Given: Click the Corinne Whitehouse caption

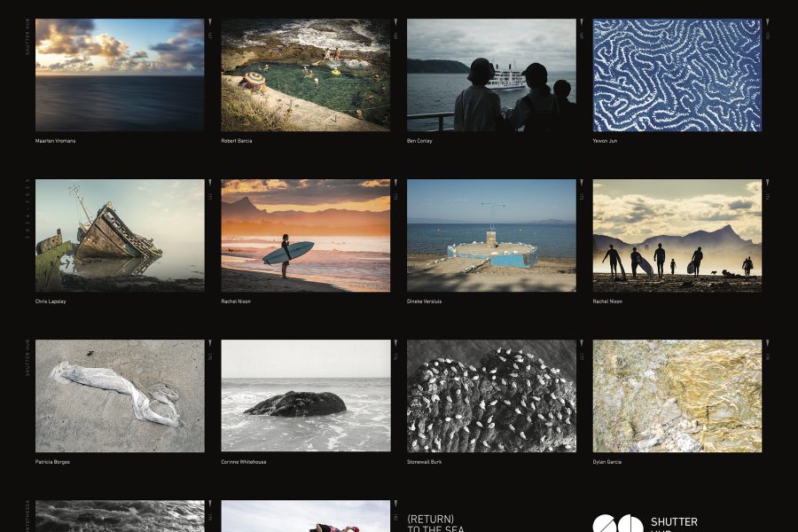Looking at the screenshot, I should click(244, 462).
